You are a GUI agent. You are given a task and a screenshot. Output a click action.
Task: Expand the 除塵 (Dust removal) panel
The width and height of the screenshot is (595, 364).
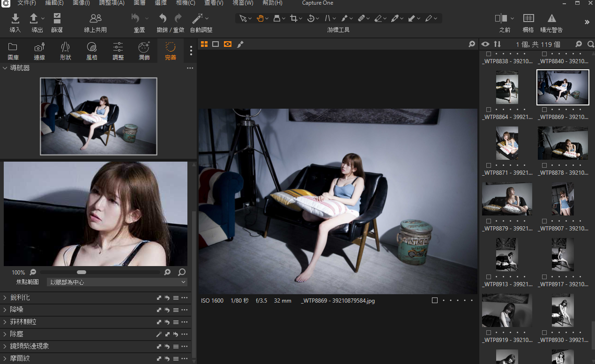click(x=5, y=334)
